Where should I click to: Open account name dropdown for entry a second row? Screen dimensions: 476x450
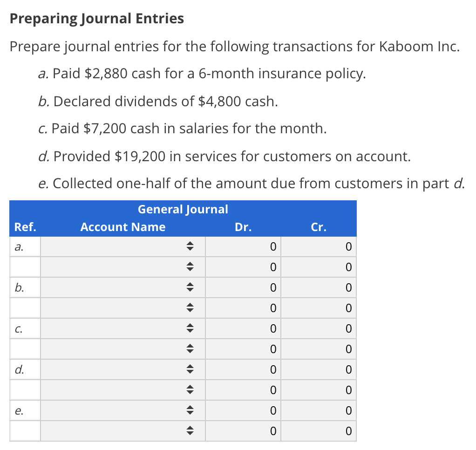pos(122,267)
